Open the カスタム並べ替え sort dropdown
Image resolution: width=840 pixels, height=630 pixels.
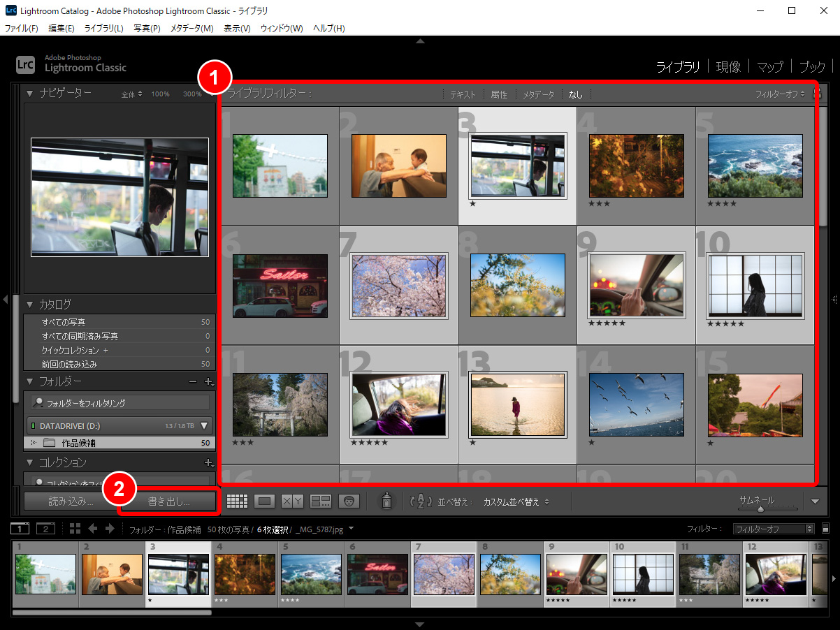(x=516, y=501)
